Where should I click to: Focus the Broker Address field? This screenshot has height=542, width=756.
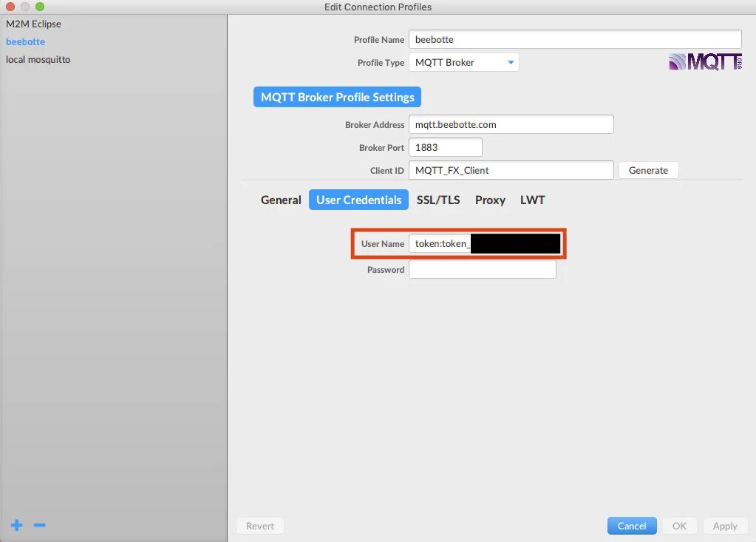(511, 124)
